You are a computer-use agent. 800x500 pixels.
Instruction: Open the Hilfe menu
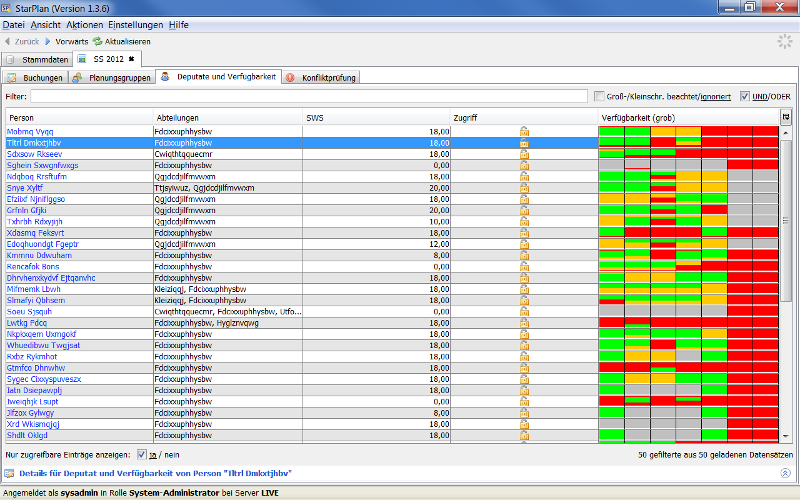pyautogui.click(x=179, y=24)
